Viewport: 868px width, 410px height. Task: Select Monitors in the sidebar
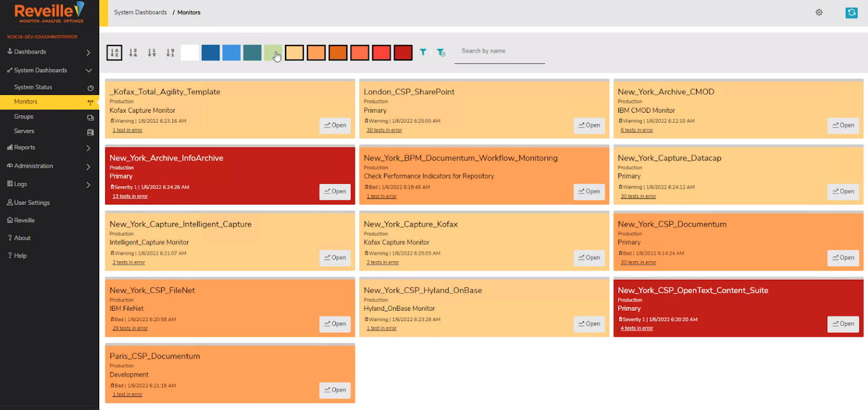[49, 102]
